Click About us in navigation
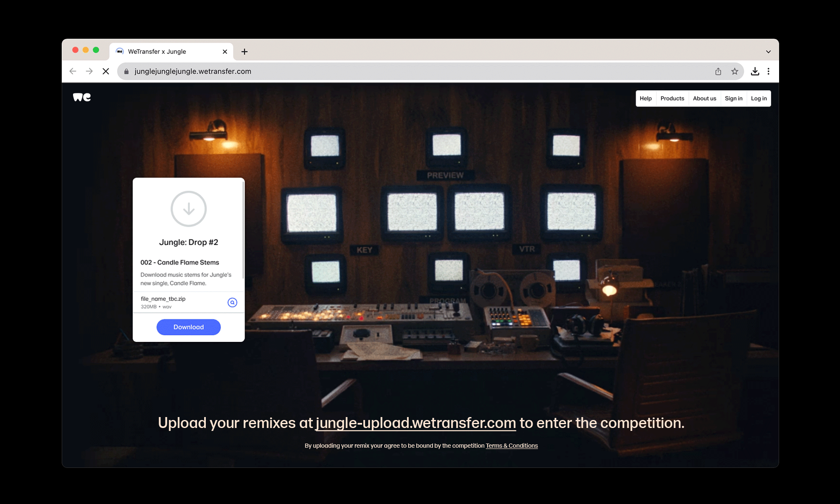This screenshot has width=840, height=504. (x=704, y=99)
